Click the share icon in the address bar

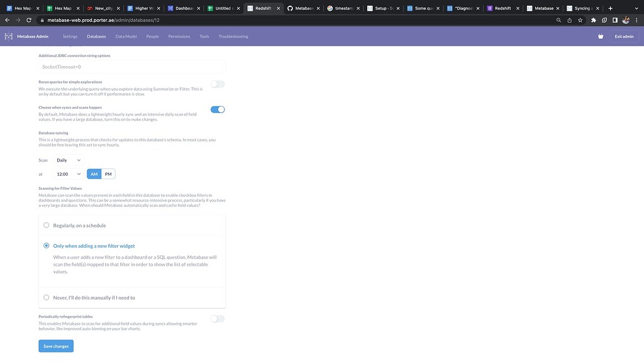569,19
